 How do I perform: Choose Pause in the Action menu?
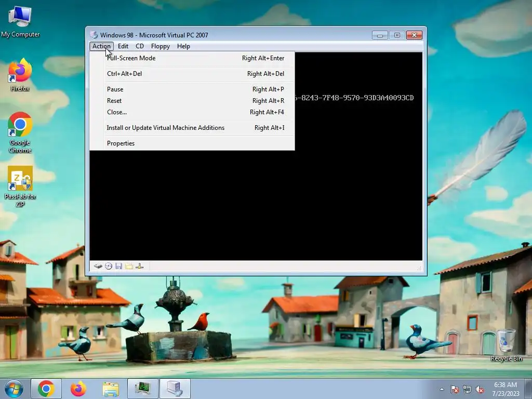pos(192,89)
